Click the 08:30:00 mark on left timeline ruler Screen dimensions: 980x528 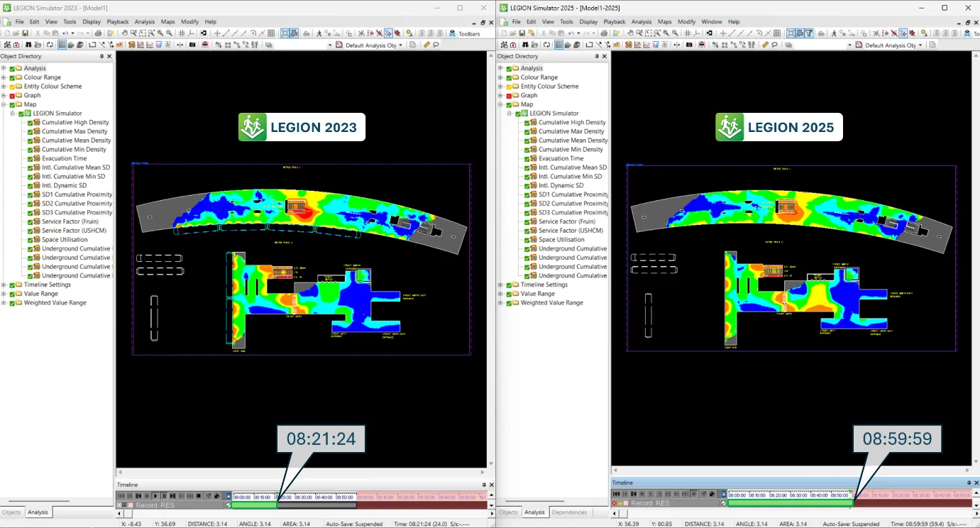point(303,497)
